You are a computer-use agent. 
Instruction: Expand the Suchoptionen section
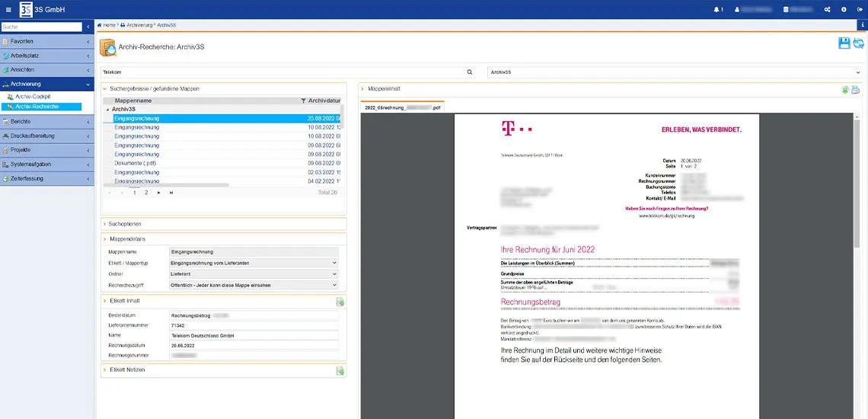[x=125, y=224]
